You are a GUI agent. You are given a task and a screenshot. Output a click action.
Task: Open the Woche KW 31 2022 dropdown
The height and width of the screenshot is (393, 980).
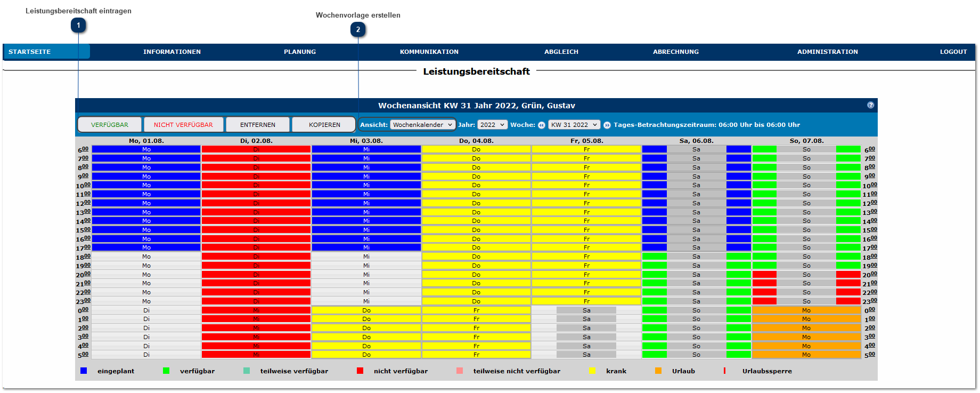point(574,125)
